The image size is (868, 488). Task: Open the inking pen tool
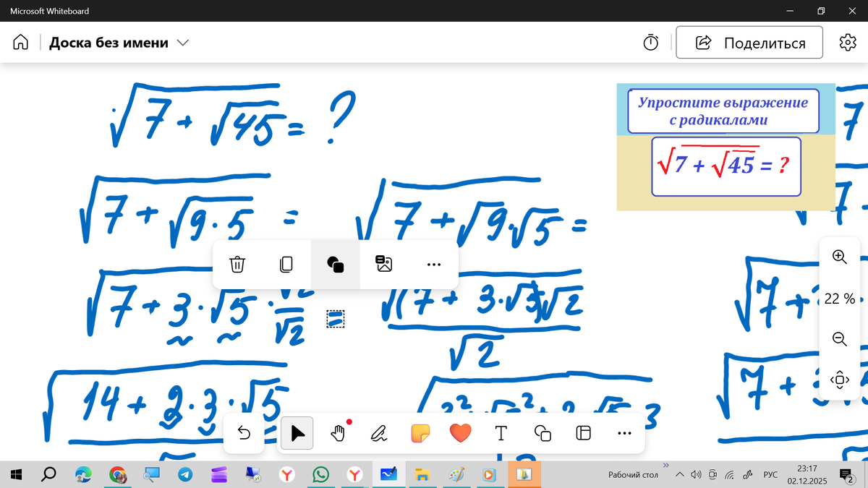[x=378, y=433]
